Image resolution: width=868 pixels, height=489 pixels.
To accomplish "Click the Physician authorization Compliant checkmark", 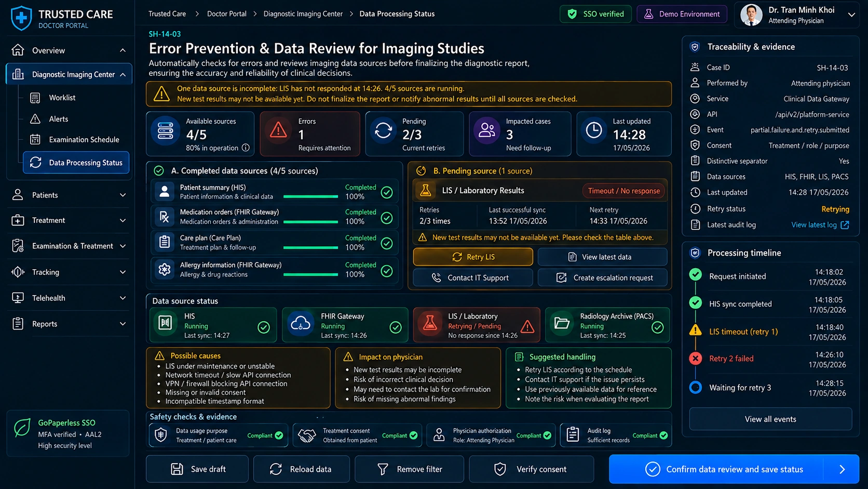I will (x=547, y=435).
